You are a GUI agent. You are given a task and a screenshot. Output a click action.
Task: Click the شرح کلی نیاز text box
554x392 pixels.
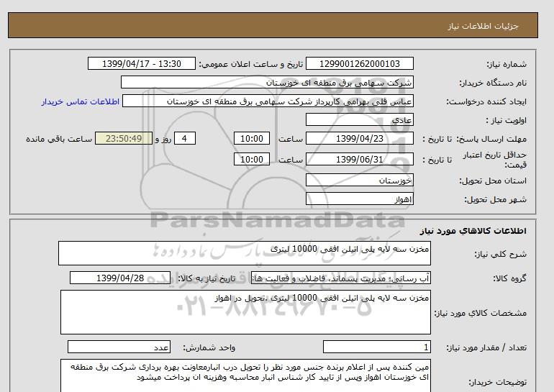click(x=245, y=254)
